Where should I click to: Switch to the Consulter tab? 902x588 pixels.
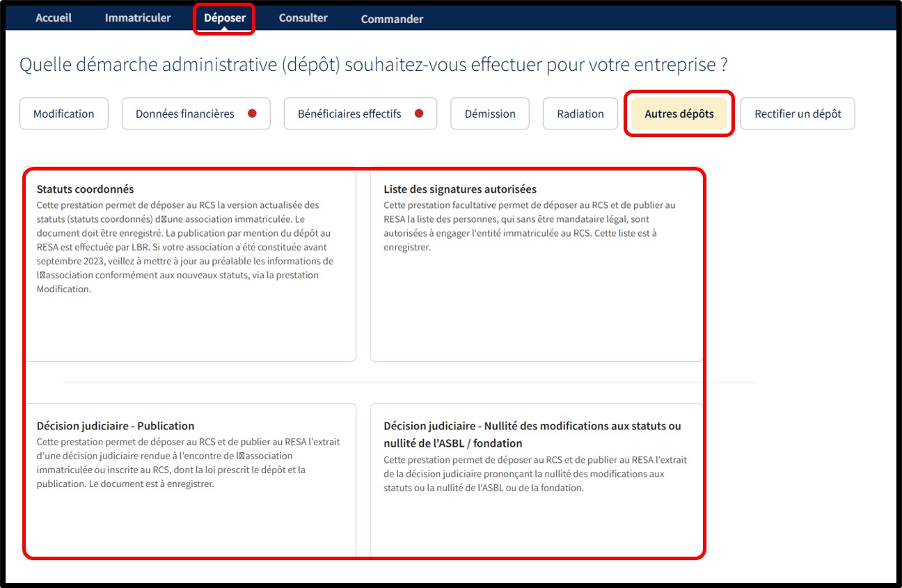click(303, 18)
